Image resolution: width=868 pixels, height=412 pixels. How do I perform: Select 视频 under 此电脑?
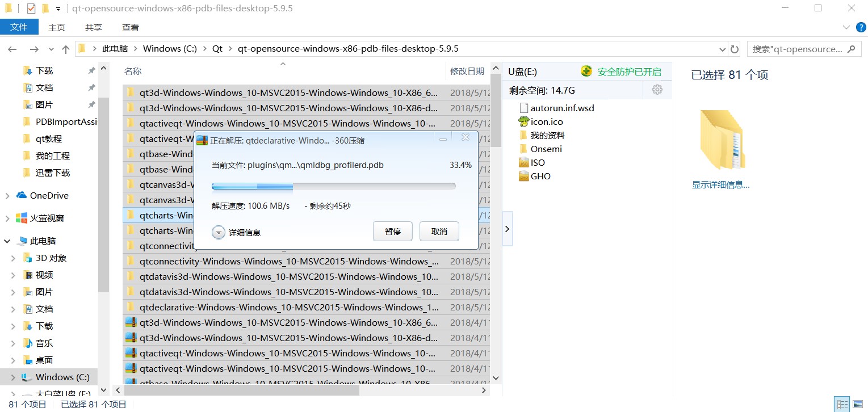(44, 275)
